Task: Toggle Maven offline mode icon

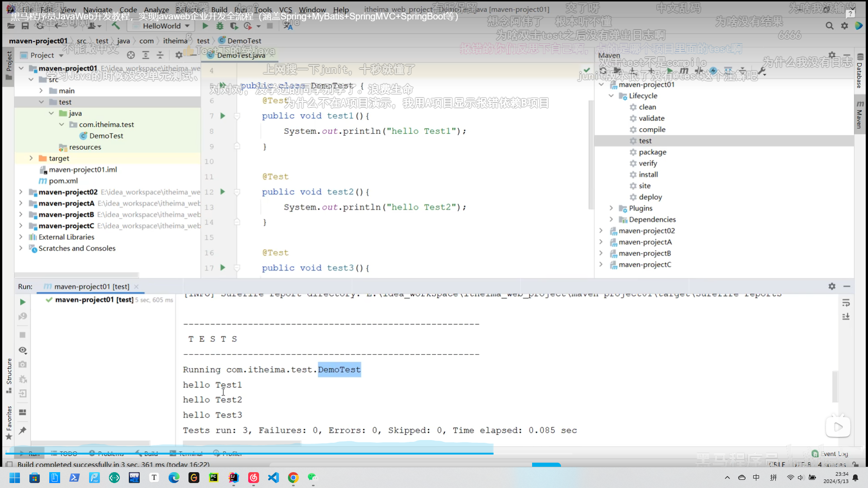Action: click(x=699, y=71)
